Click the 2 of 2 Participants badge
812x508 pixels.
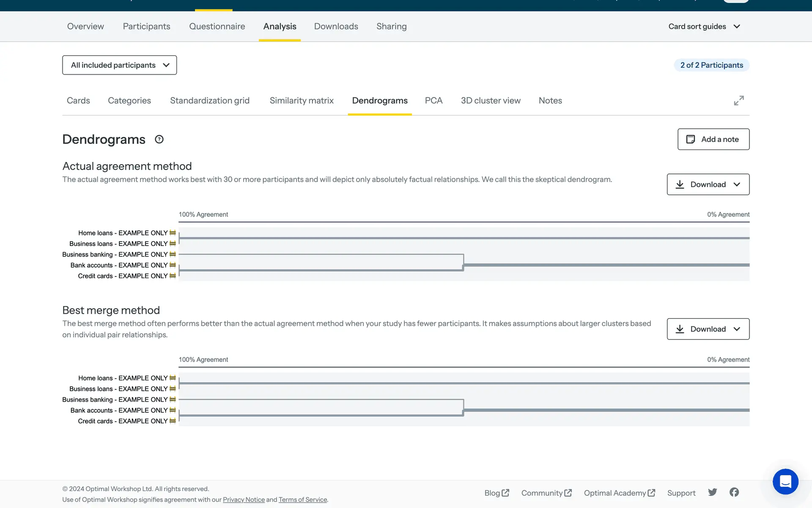coord(711,65)
